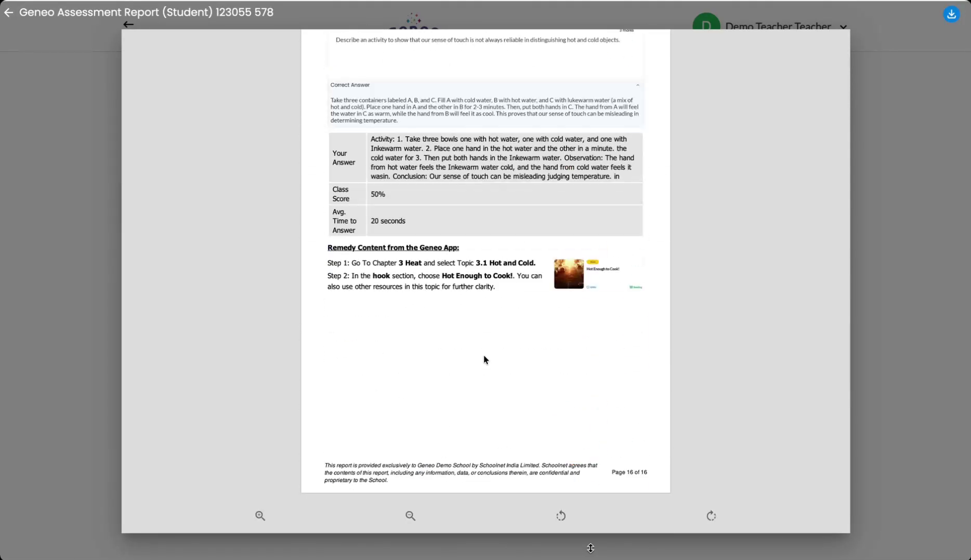Go back using the header arrow

(8, 12)
